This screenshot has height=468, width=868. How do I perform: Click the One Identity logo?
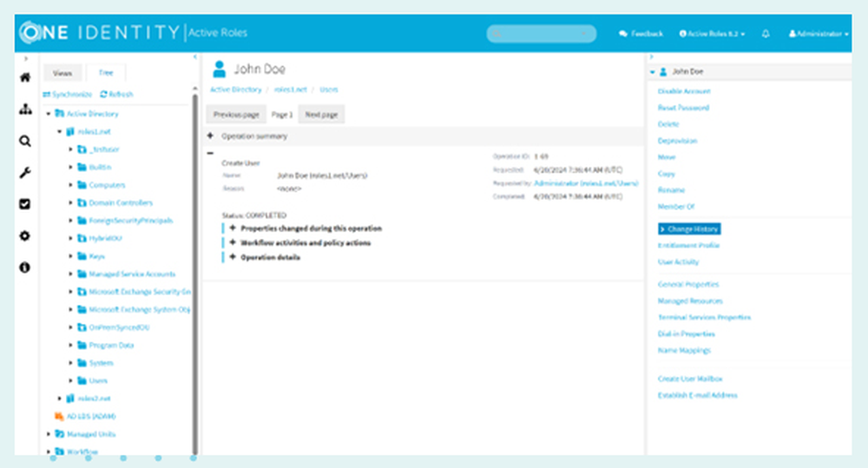(100, 32)
